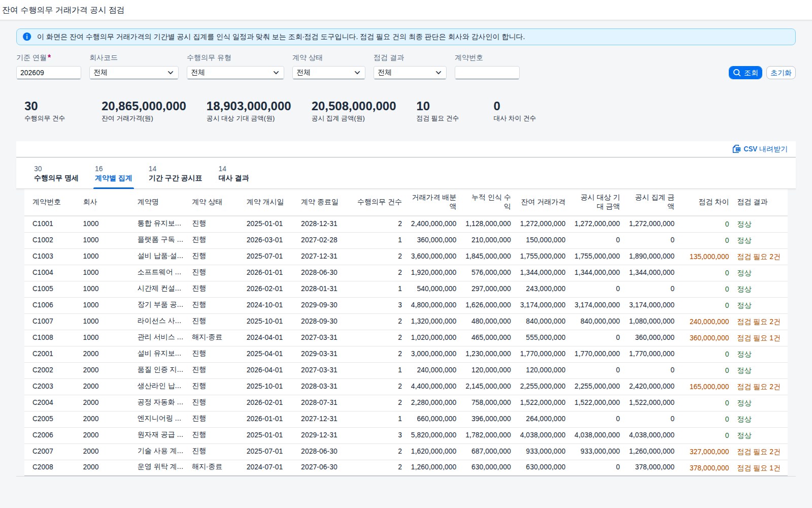
Task: Select the 기간 구간 공시표 tab
Action: (x=175, y=174)
